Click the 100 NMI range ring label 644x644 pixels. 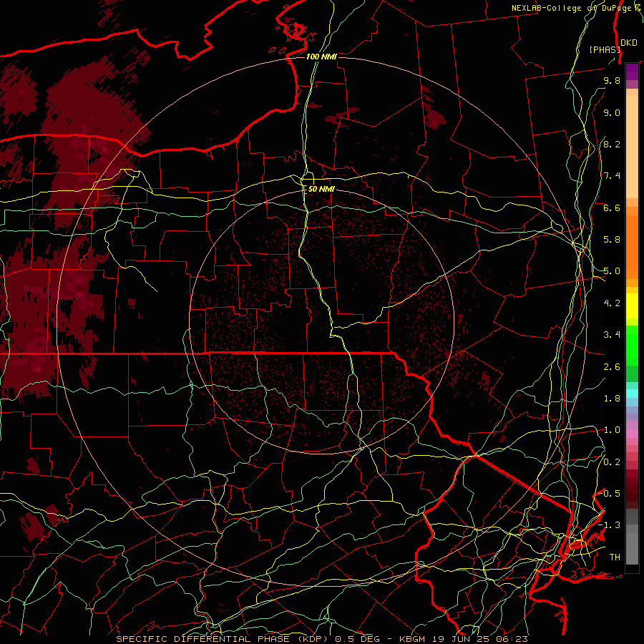pos(321,57)
